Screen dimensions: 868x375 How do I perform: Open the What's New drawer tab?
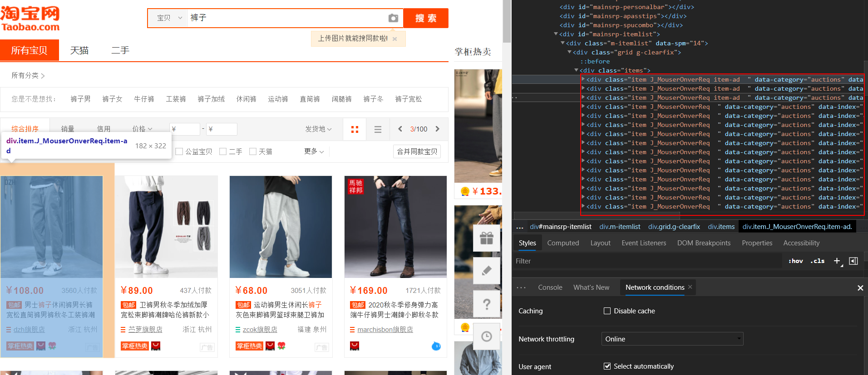pos(591,287)
